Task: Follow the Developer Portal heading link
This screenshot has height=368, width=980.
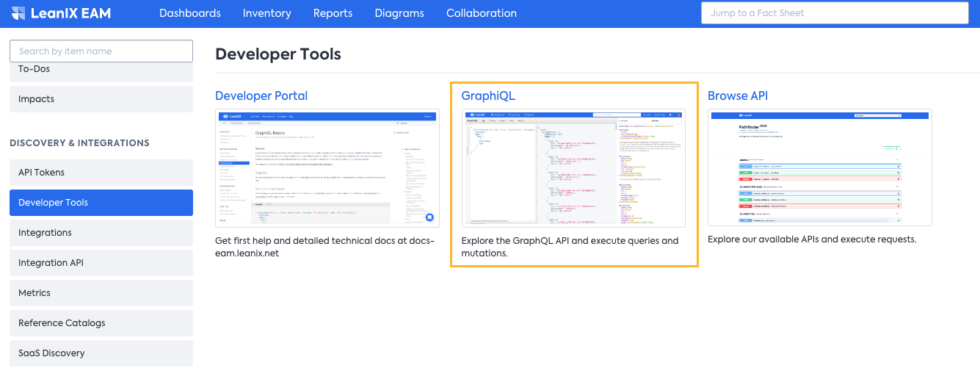Action: (x=261, y=95)
